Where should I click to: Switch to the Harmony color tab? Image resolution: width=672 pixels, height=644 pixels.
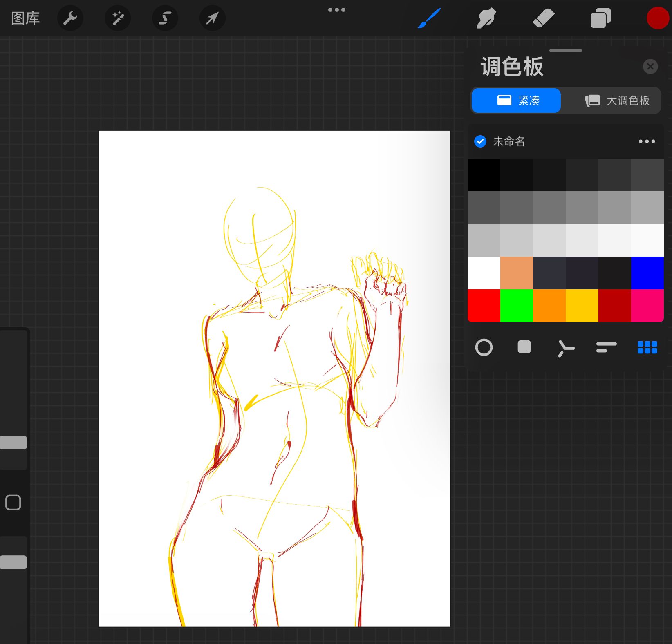(566, 348)
